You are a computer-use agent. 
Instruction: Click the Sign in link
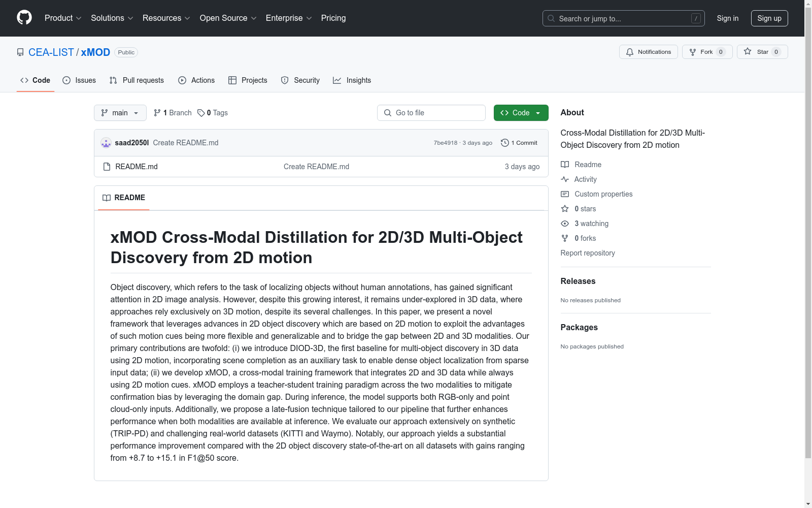point(728,18)
